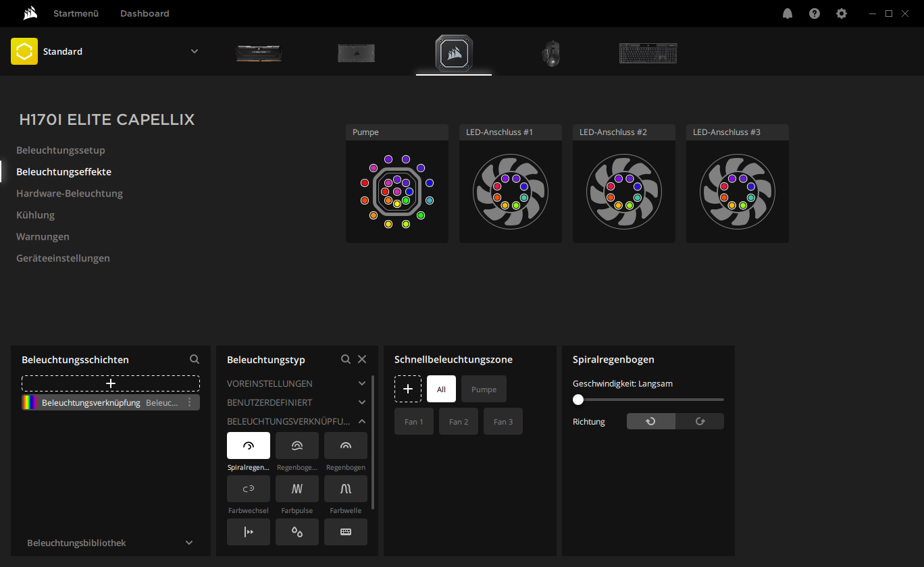Select the mouse device icon

551,53
